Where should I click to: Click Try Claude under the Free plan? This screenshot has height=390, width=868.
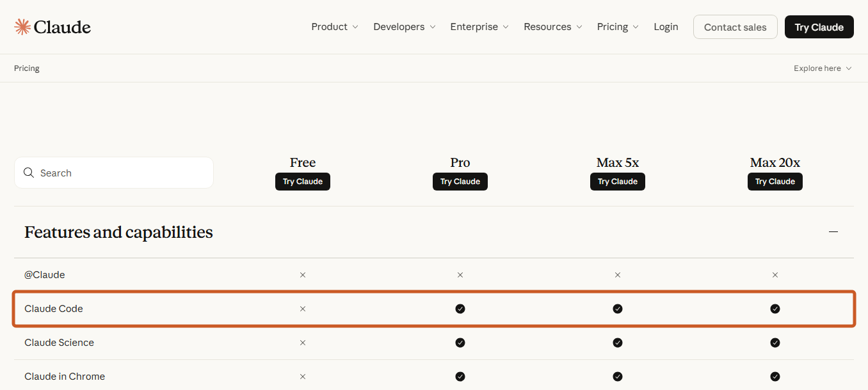[x=303, y=182]
